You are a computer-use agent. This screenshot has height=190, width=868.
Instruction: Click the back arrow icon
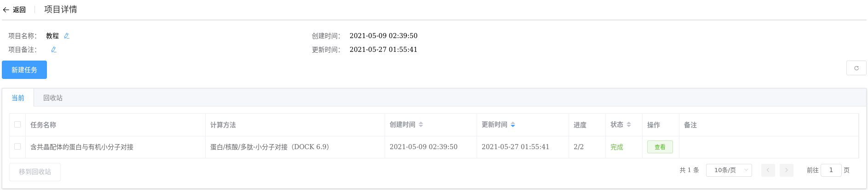point(6,10)
